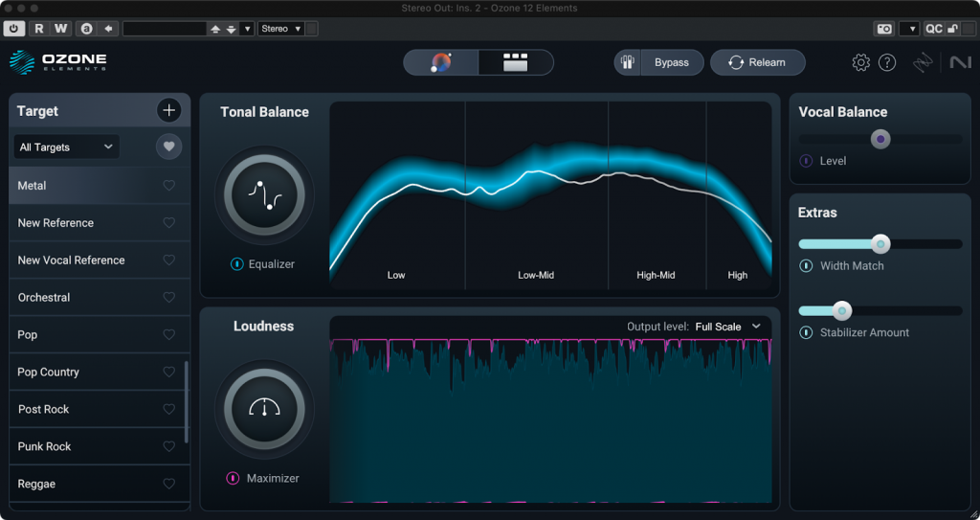The image size is (980, 520).
Task: Select the Pop Country target
Action: coord(49,373)
